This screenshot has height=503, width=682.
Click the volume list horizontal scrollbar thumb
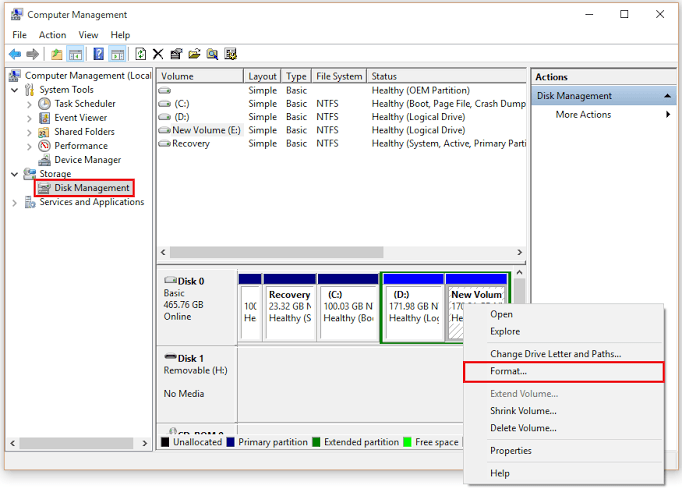(277, 252)
